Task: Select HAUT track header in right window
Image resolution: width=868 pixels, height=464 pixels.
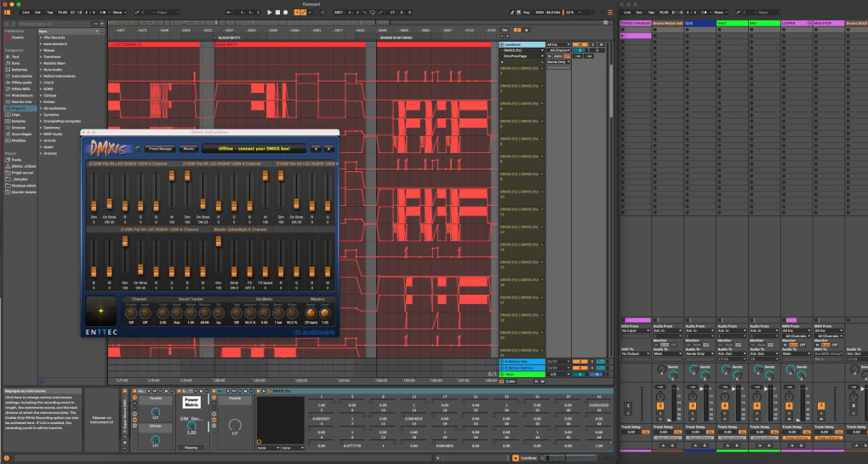Action: click(732, 23)
